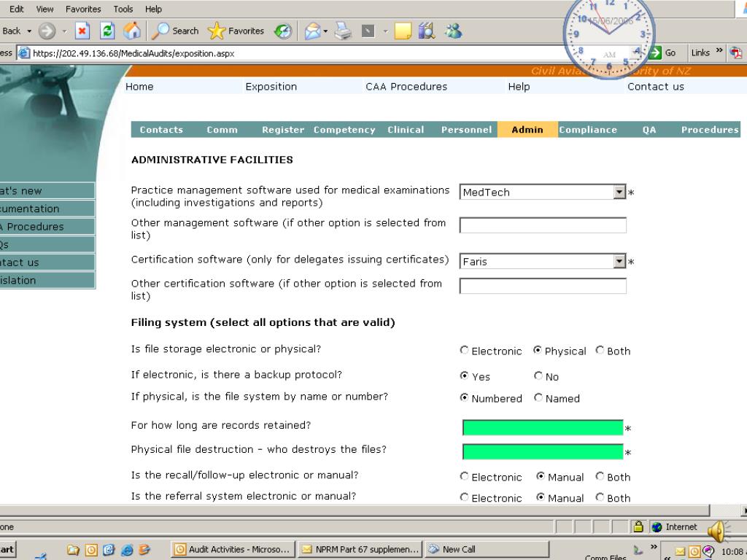Image resolution: width=747 pixels, height=560 pixels.
Task: Go to the browser Home page icon
Action: tap(132, 31)
